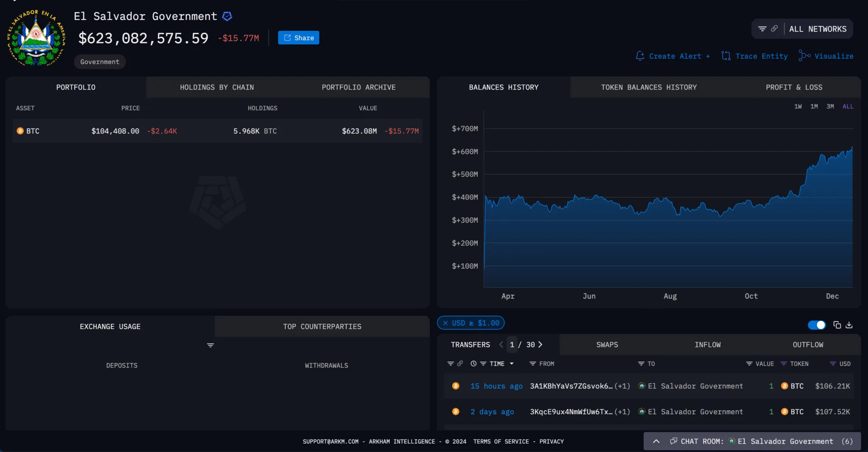Screen dimensions: 868x452
Task: Switch to Holdings By Chain tab
Action: coord(217,87)
